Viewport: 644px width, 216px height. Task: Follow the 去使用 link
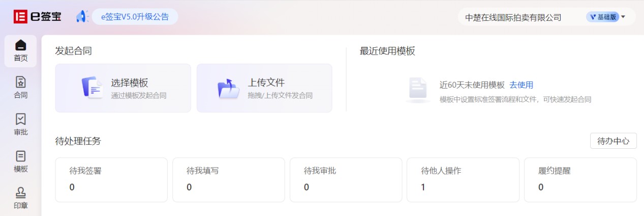click(521, 85)
